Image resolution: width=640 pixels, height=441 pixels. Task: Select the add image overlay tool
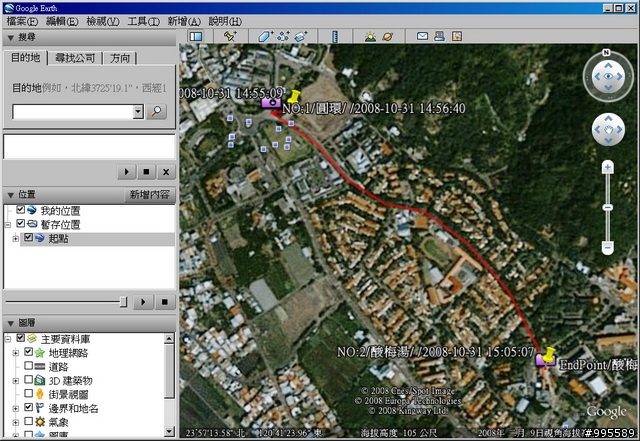point(301,36)
